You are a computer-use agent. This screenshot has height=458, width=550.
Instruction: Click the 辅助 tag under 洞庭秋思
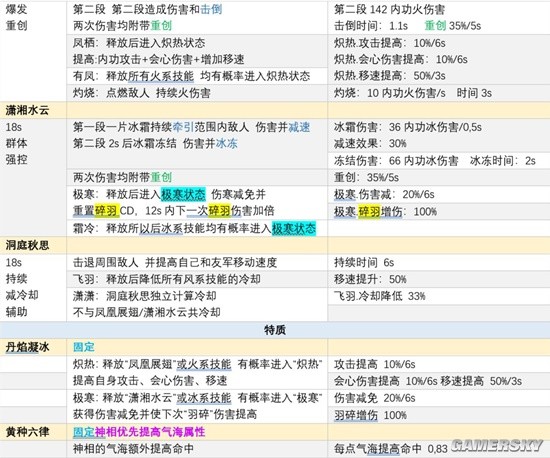(16, 312)
